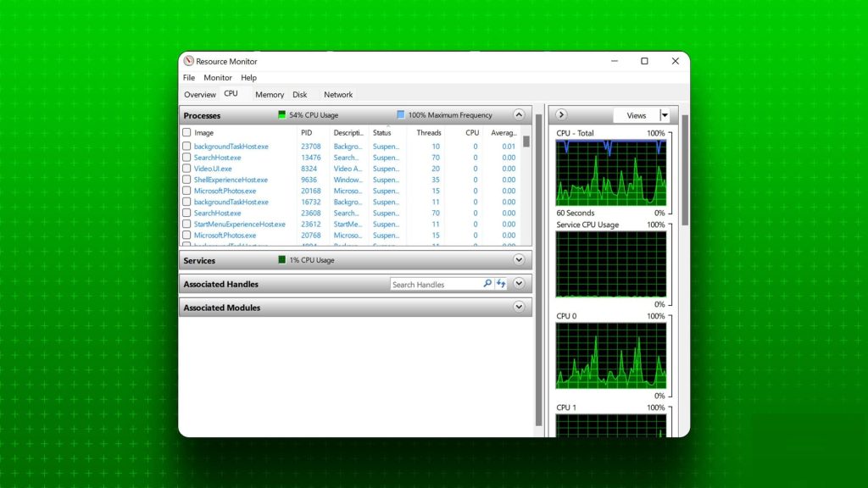This screenshot has width=868, height=488.
Task: Switch to the Memory tab
Action: 269,94
